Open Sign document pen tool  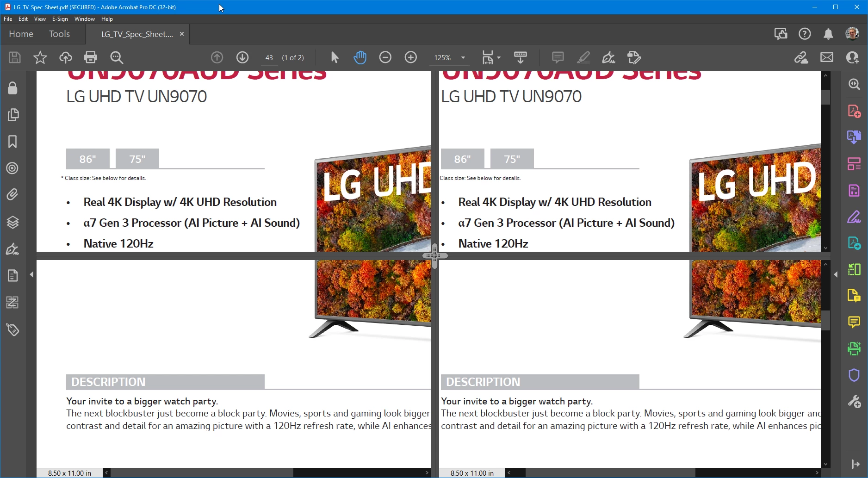pyautogui.click(x=608, y=57)
